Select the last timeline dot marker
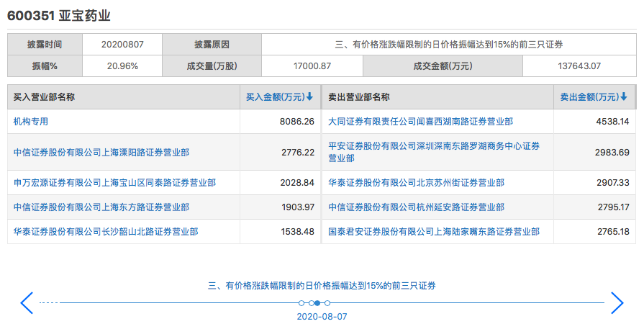 point(327,303)
